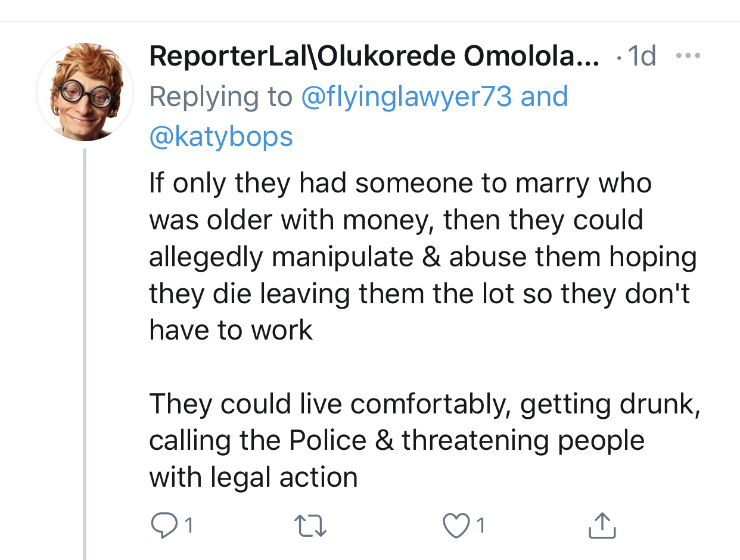The height and width of the screenshot is (560, 740).
Task: Click the like count beside the heart
Action: tap(481, 525)
